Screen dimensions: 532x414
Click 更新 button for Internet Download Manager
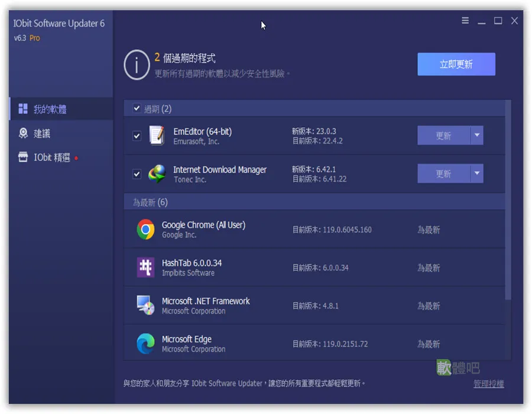point(444,173)
